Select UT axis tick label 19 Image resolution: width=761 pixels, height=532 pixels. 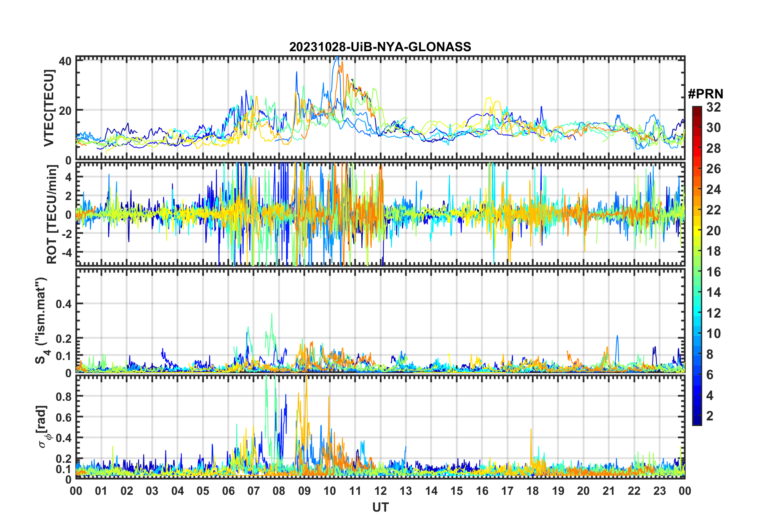[x=558, y=491]
